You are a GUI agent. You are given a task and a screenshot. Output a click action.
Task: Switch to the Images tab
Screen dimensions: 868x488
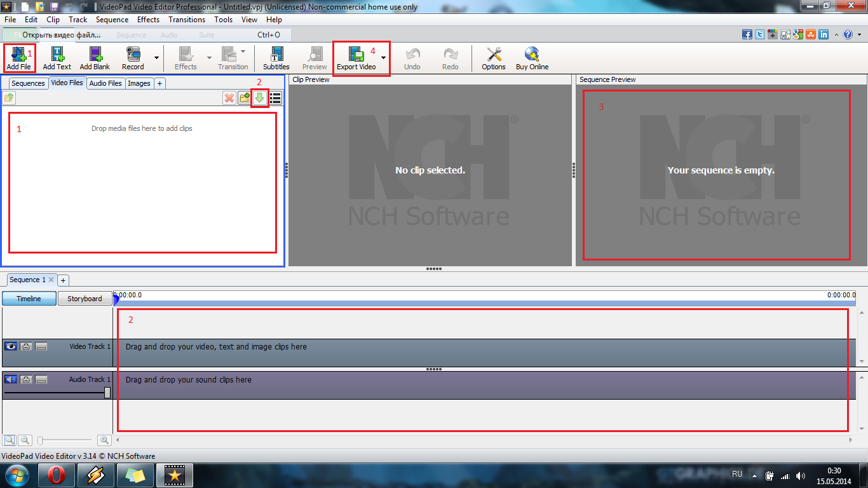coord(139,83)
